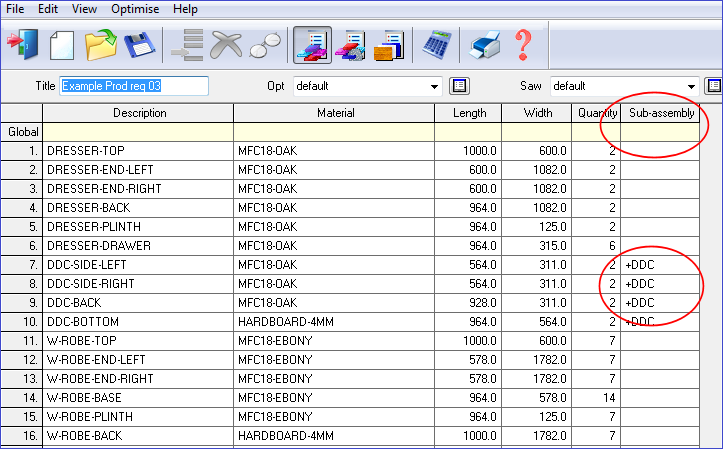Expand the Saw default dropdown
This screenshot has width=723, height=449.
click(691, 87)
